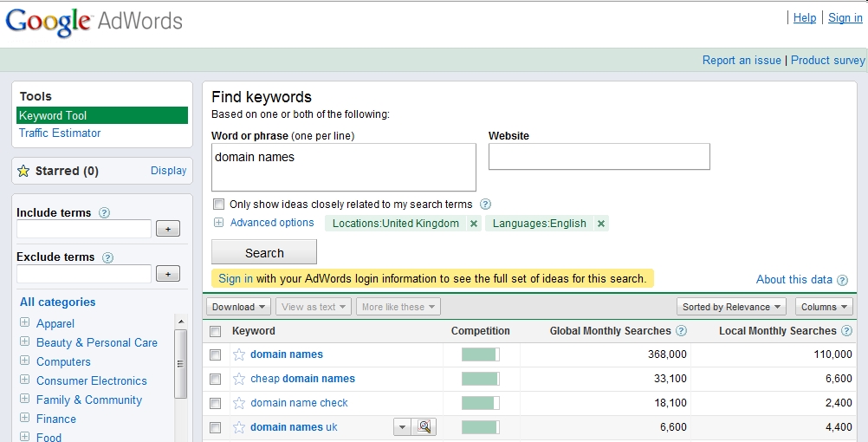This screenshot has height=442, width=868.
Task: Open help for Local Monthly Searches
Action: point(846,331)
